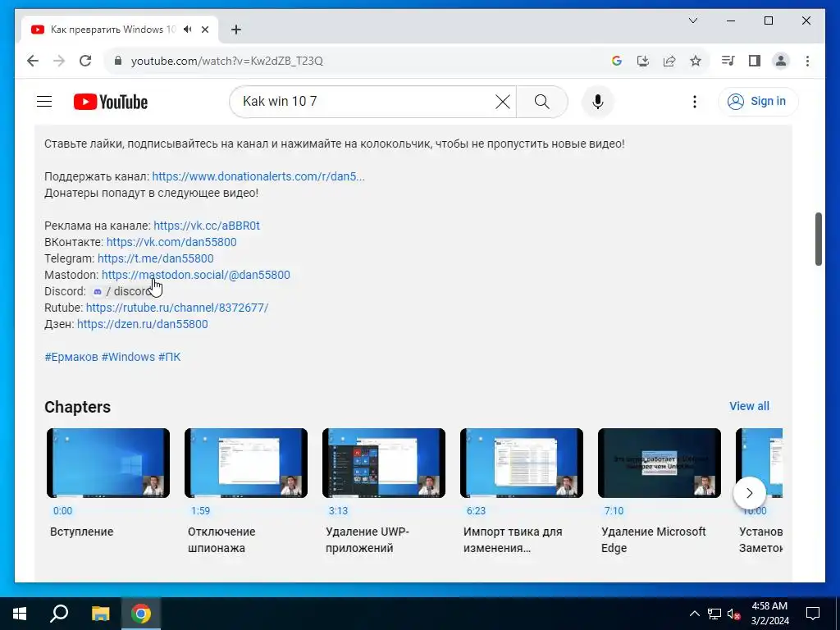Viewport: 840px width, 630px height.
Task: Go back using browser back arrow
Action: coord(33,61)
